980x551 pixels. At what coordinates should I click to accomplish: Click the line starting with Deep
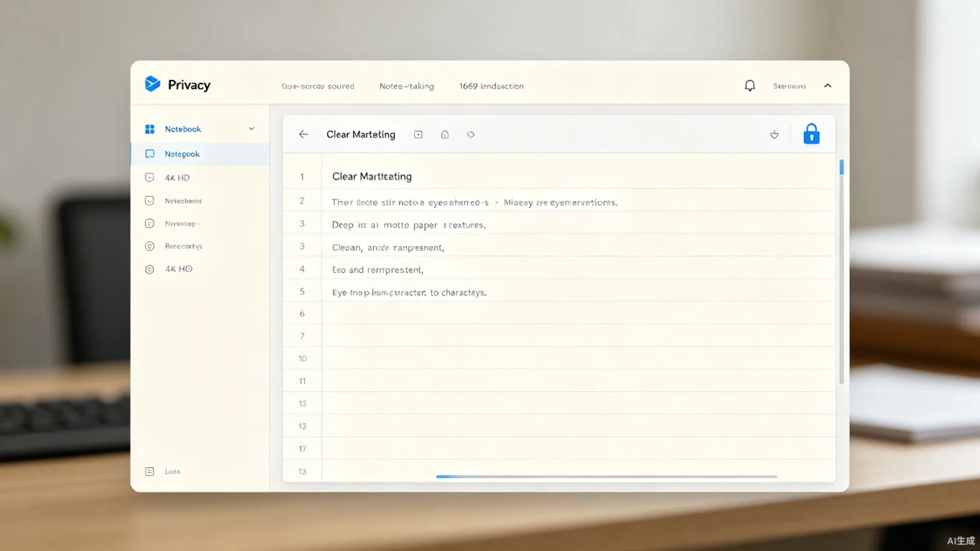(x=408, y=225)
